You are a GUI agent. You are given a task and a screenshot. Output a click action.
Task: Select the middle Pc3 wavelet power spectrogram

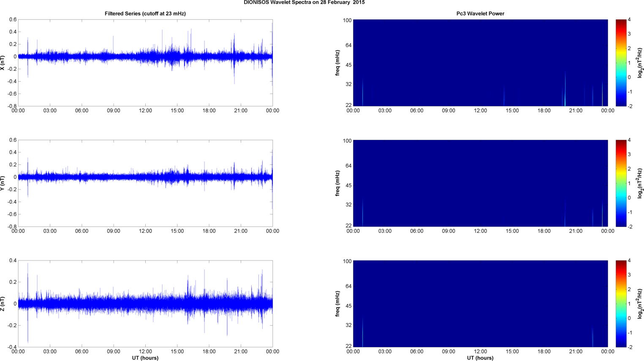480,183
